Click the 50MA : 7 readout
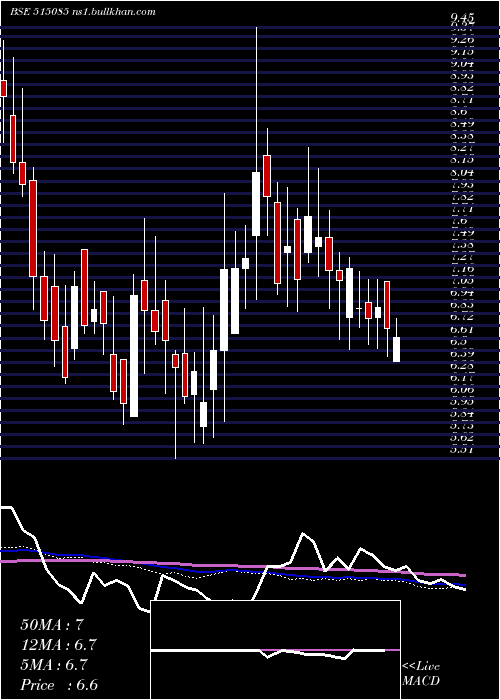Viewport: 500px width, 700px height. click(x=52, y=625)
